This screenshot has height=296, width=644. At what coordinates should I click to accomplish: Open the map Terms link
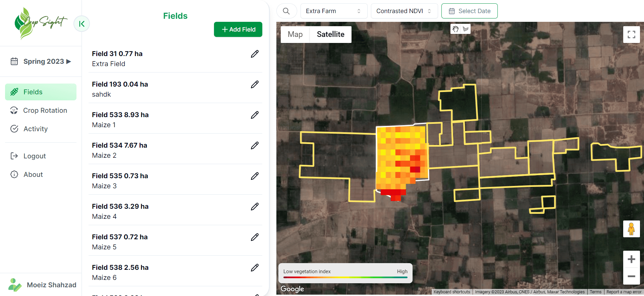(596, 292)
